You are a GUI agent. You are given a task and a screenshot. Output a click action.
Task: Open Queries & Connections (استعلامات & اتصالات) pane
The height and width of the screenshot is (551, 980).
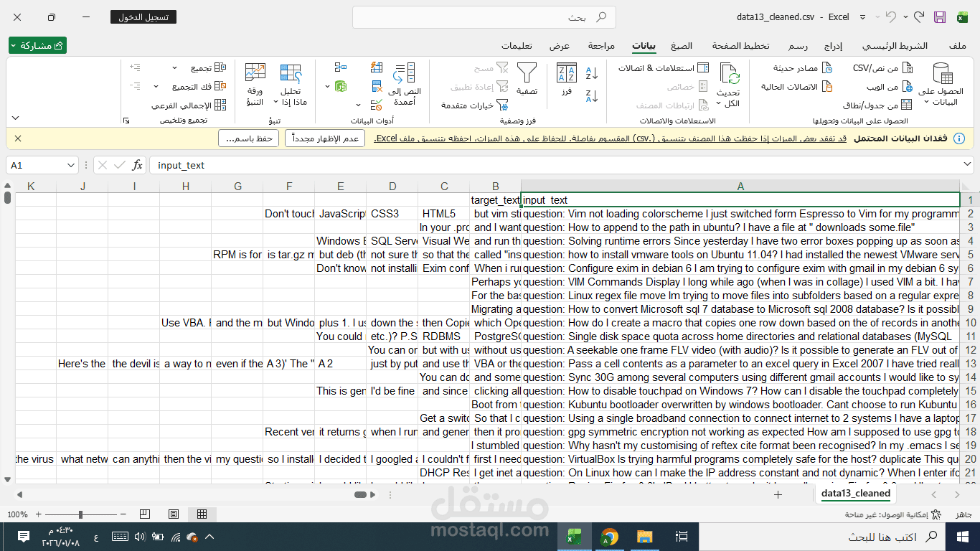pos(664,68)
